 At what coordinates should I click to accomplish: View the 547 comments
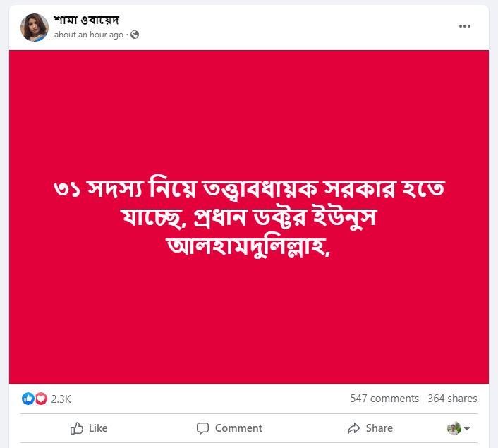[x=384, y=399]
